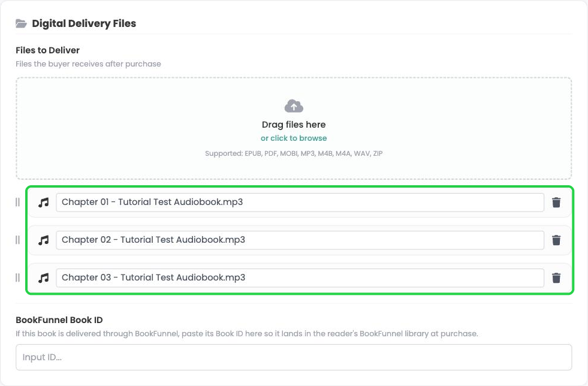Click drag handle for Chapter 01 row
Image resolution: width=588 pixels, height=386 pixels.
pyautogui.click(x=17, y=202)
